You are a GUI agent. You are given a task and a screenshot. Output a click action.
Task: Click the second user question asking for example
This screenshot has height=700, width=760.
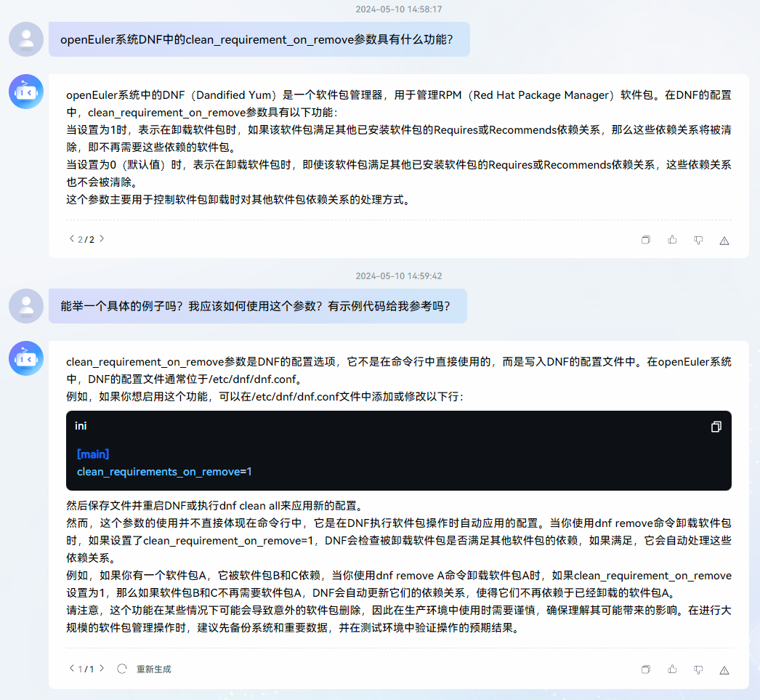pyautogui.click(x=257, y=306)
